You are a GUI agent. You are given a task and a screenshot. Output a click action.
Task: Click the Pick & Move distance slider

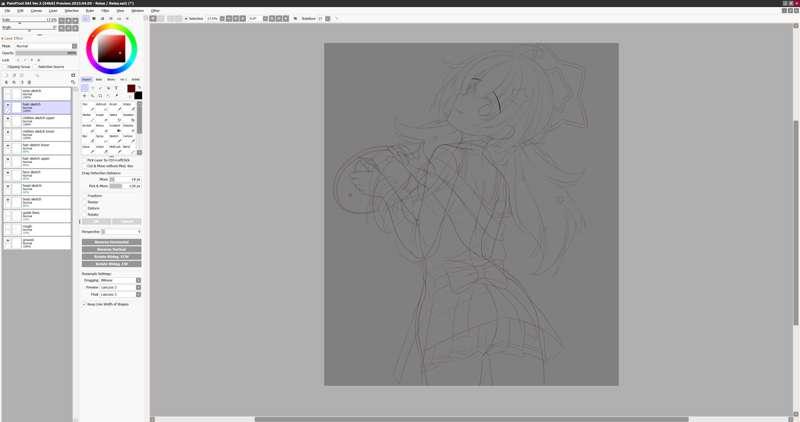pyautogui.click(x=126, y=186)
